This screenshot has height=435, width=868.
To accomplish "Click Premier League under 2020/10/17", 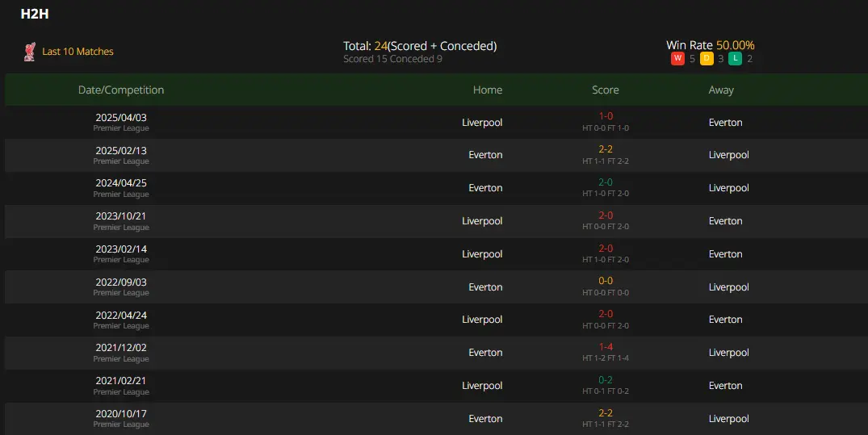I will tap(120, 425).
